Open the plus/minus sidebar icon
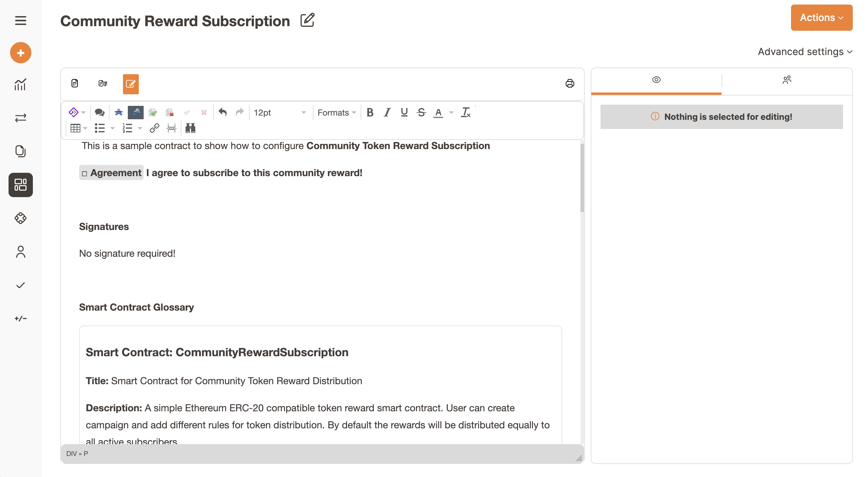 coord(21,318)
